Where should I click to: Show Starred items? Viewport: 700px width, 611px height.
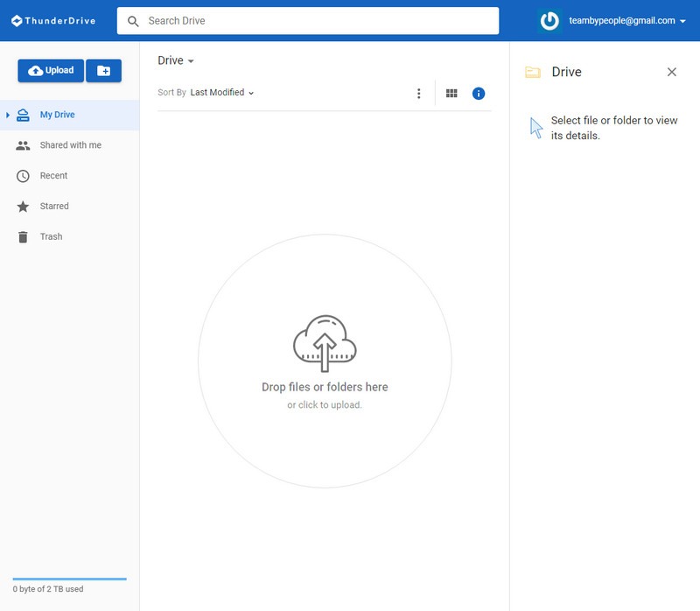pos(54,207)
